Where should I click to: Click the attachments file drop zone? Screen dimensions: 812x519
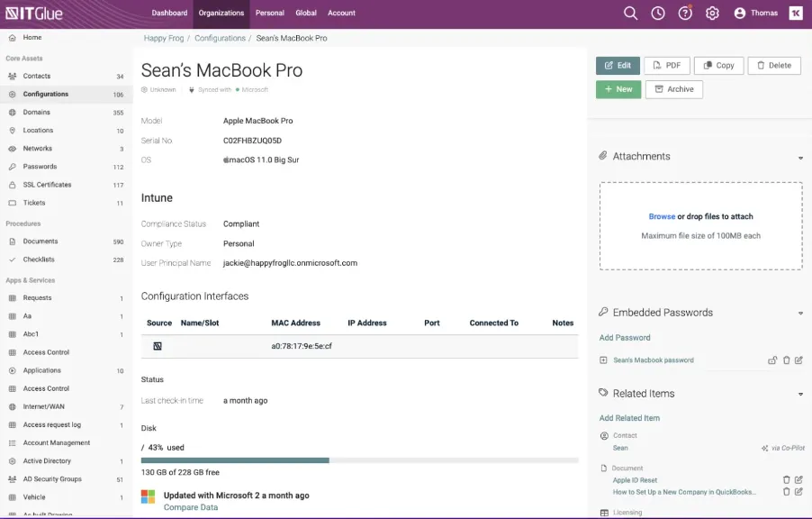(x=700, y=225)
